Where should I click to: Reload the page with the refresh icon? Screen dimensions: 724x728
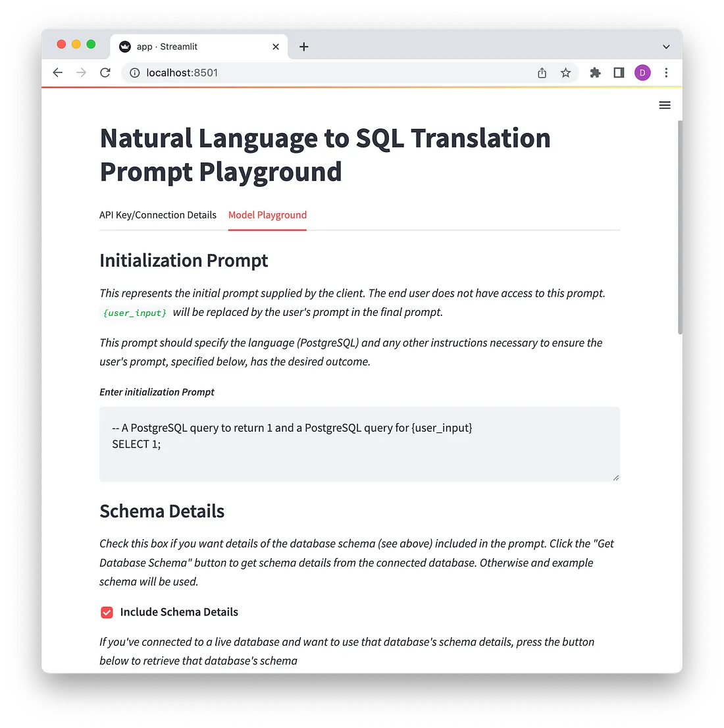tap(105, 72)
